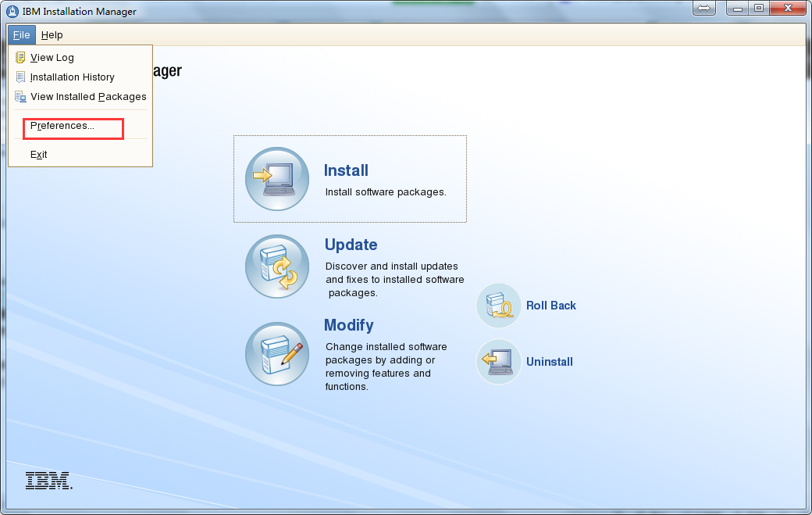Click the Uninstall computer icon

click(499, 362)
